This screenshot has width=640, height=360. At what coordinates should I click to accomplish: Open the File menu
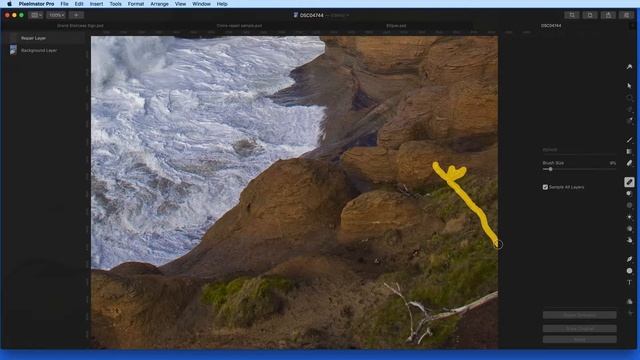(x=64, y=4)
